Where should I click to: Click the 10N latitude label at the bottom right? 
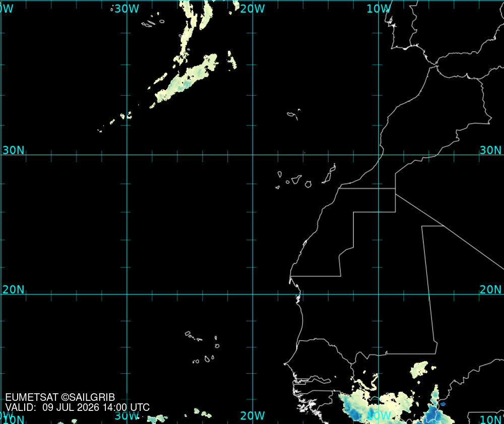(x=490, y=419)
